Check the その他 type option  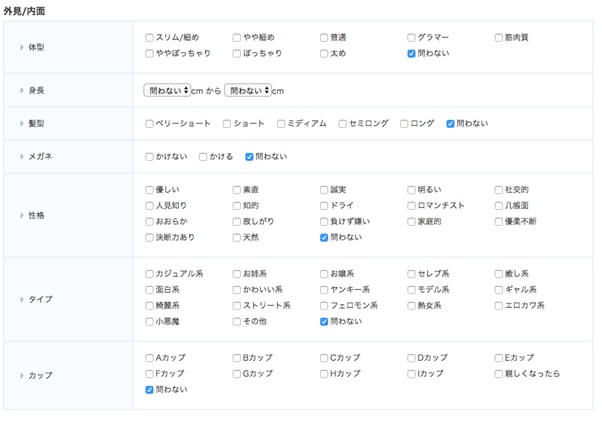236,322
